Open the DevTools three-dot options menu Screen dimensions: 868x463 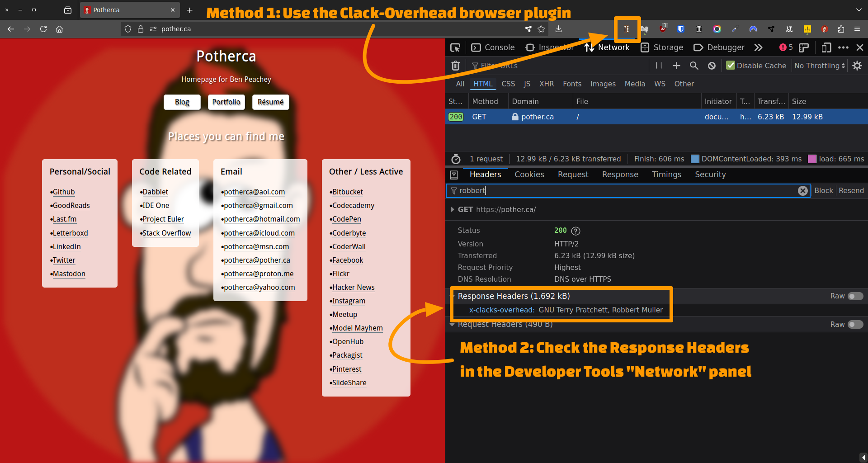(x=843, y=47)
